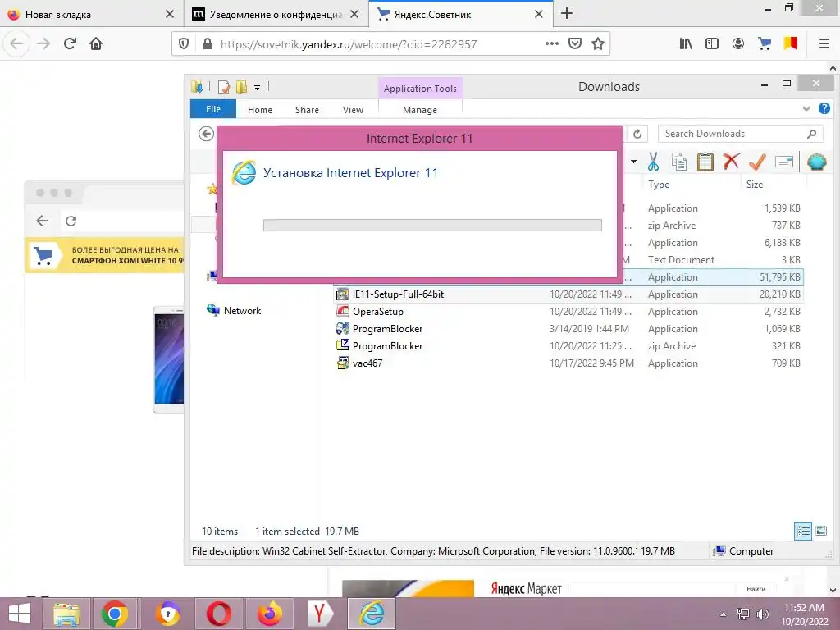Refresh the Downloads folder
The height and width of the screenshot is (630, 840).
[637, 134]
